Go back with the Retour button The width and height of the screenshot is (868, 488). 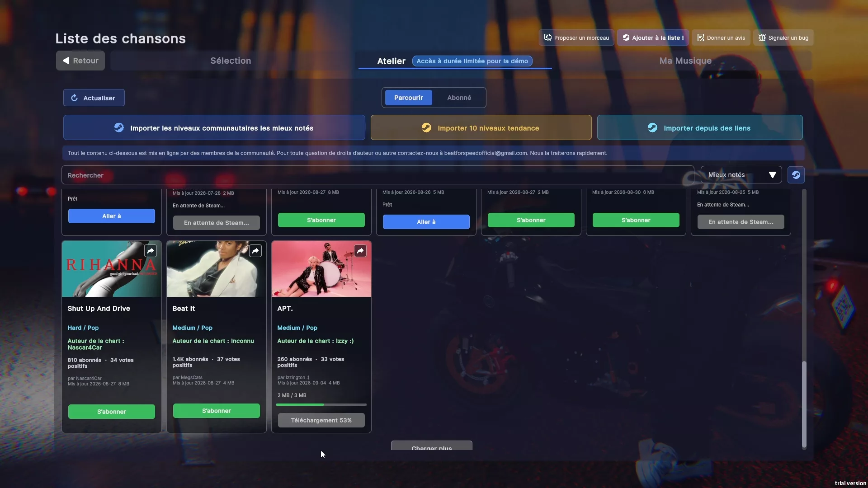(80, 61)
